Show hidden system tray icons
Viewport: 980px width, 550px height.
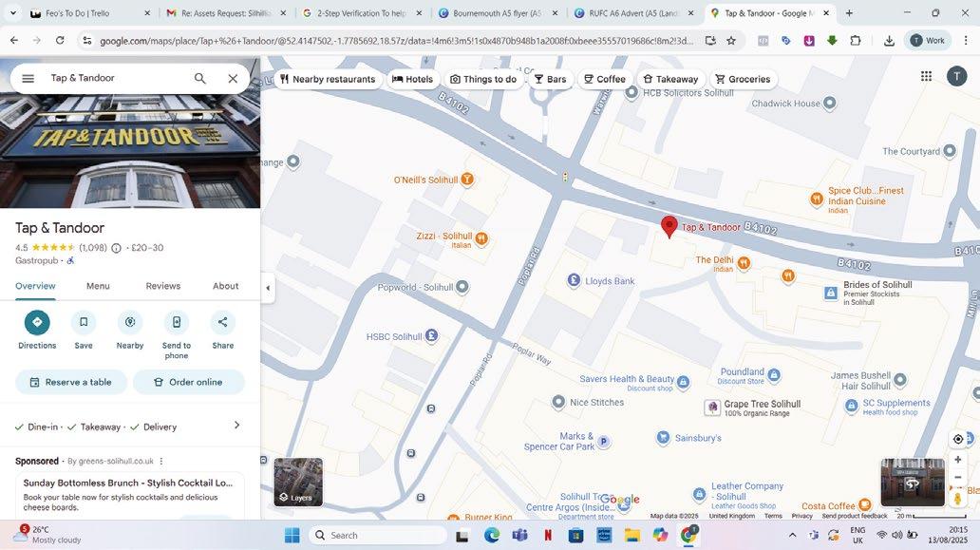pyautogui.click(x=793, y=535)
